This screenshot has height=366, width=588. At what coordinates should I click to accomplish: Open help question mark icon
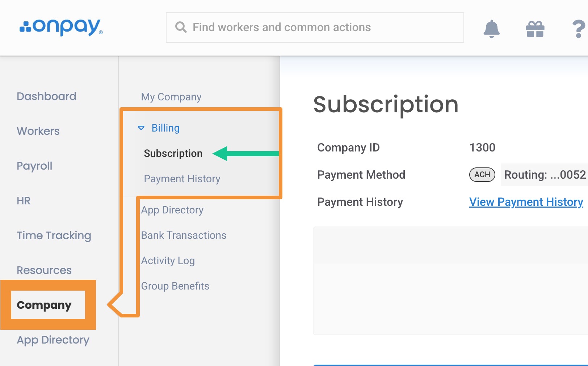(579, 29)
